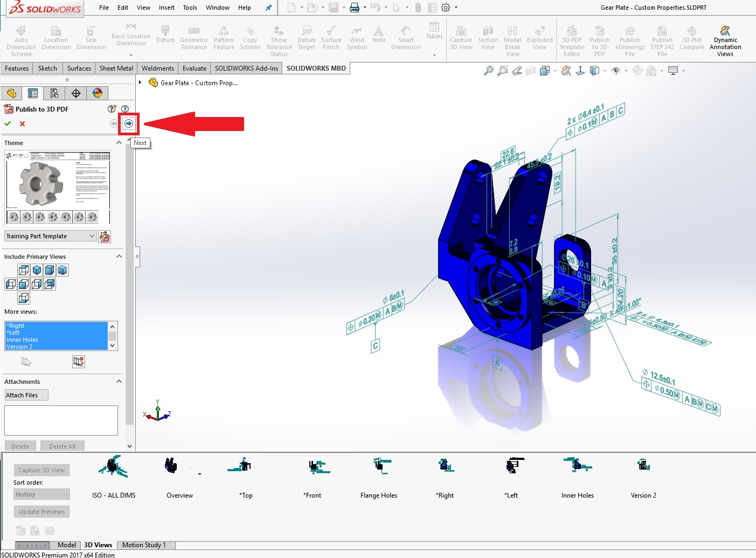
Task: Open the 3D PDF template editor icon beside theme dropdown
Action: click(x=105, y=236)
